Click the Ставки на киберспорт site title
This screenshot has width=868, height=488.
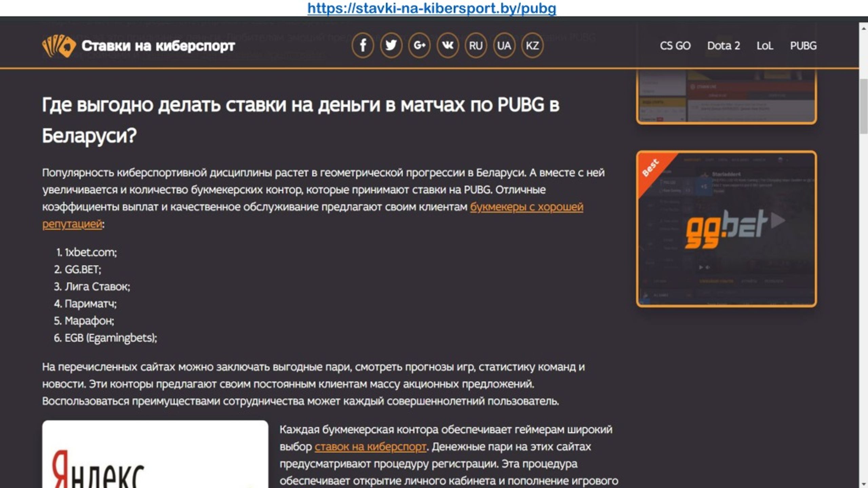point(158,46)
